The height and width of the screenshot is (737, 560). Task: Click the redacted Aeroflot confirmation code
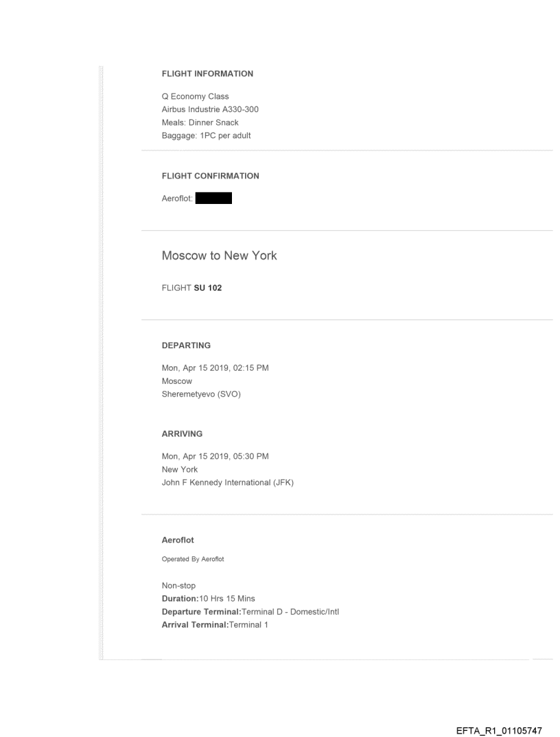tap(213, 199)
